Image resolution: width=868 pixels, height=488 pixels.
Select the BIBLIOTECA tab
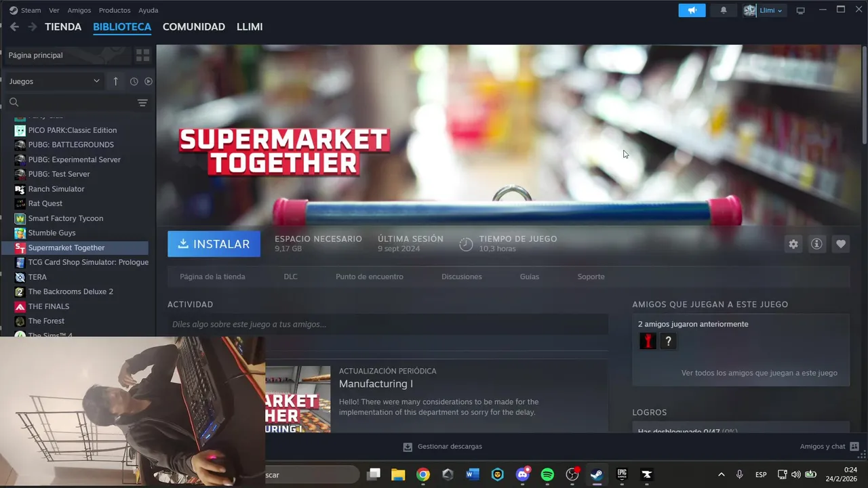point(122,27)
